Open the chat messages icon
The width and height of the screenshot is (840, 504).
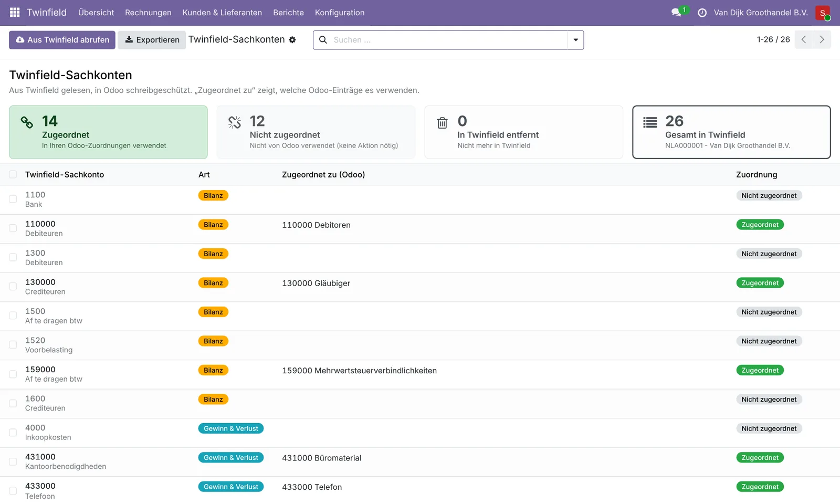[676, 12]
